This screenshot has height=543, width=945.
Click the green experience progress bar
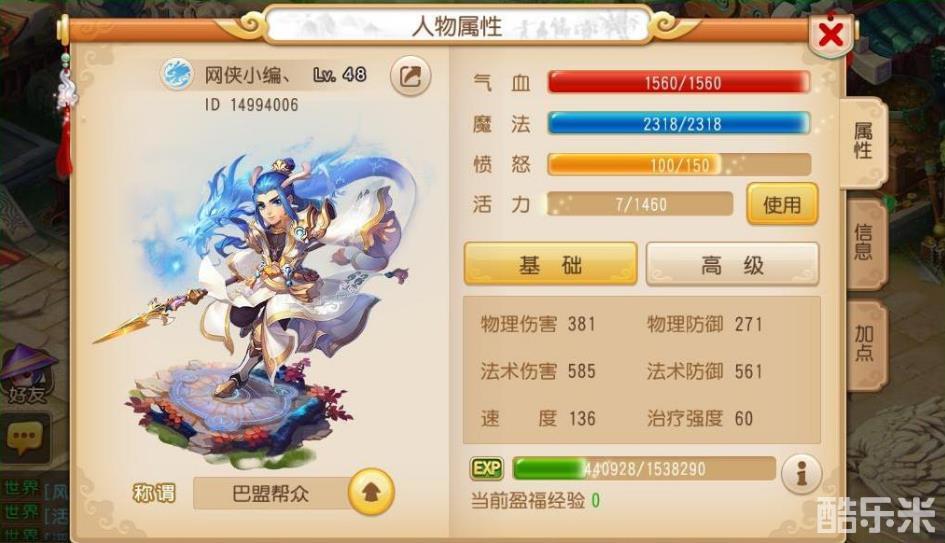tap(644, 469)
